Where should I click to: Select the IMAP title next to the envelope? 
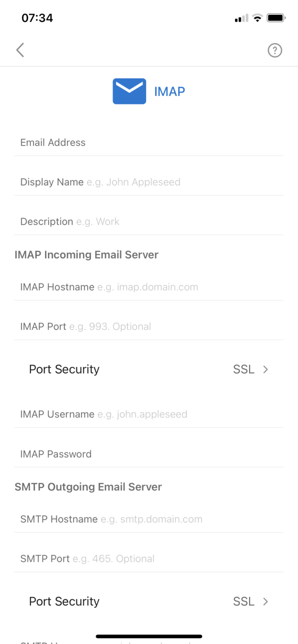click(x=170, y=91)
